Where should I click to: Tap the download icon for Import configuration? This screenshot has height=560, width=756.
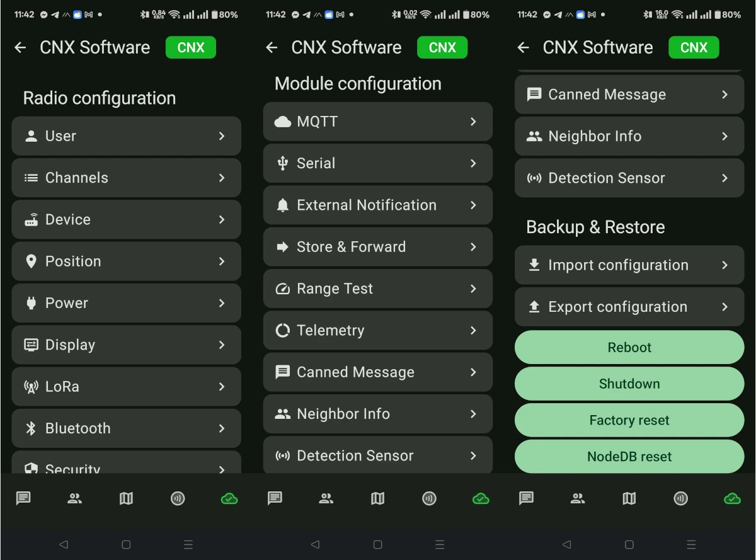[534, 265]
